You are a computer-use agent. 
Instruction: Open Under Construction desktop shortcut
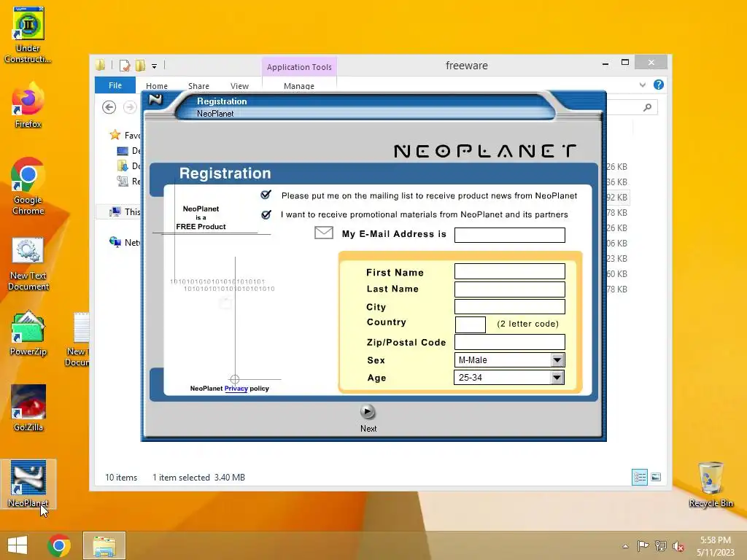pos(28,35)
